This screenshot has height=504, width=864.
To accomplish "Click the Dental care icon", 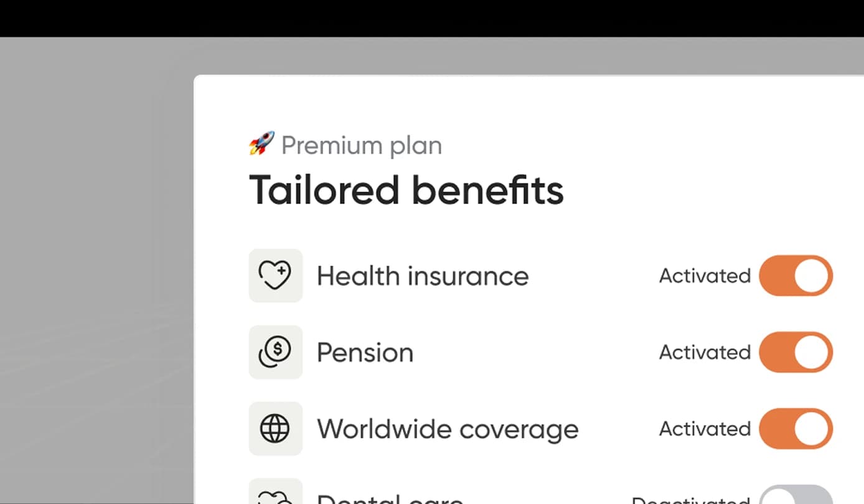I will pos(275,496).
